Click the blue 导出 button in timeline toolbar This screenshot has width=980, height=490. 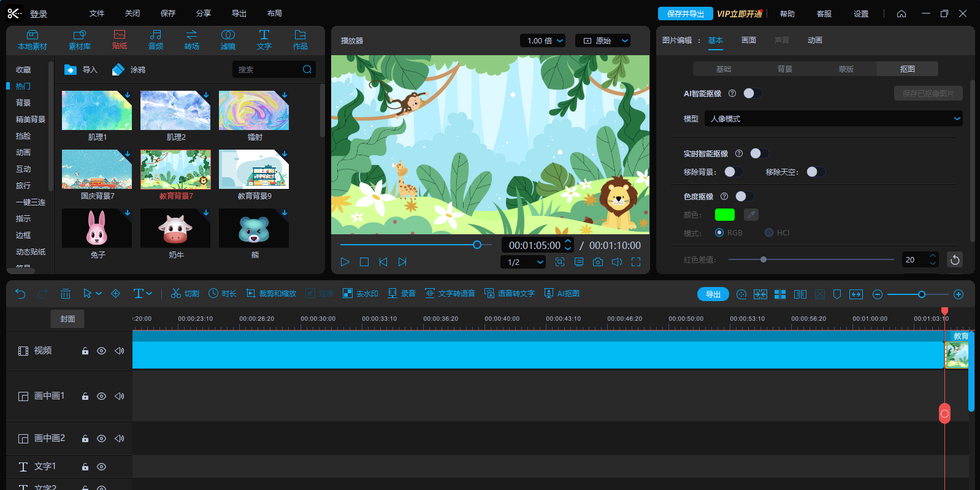tap(713, 294)
